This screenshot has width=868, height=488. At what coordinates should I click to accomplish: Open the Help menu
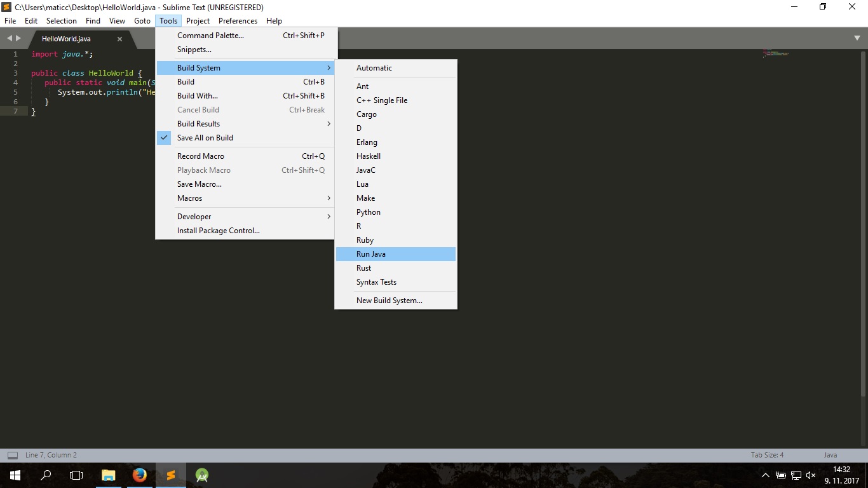(274, 21)
